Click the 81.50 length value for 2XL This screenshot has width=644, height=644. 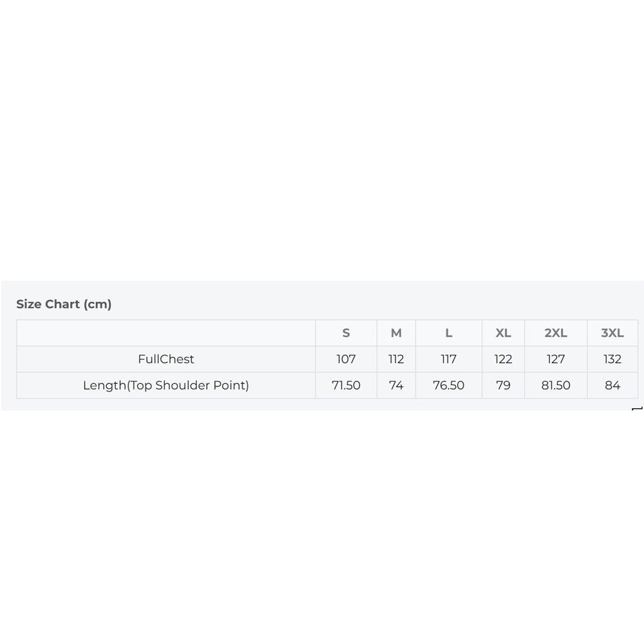click(556, 385)
